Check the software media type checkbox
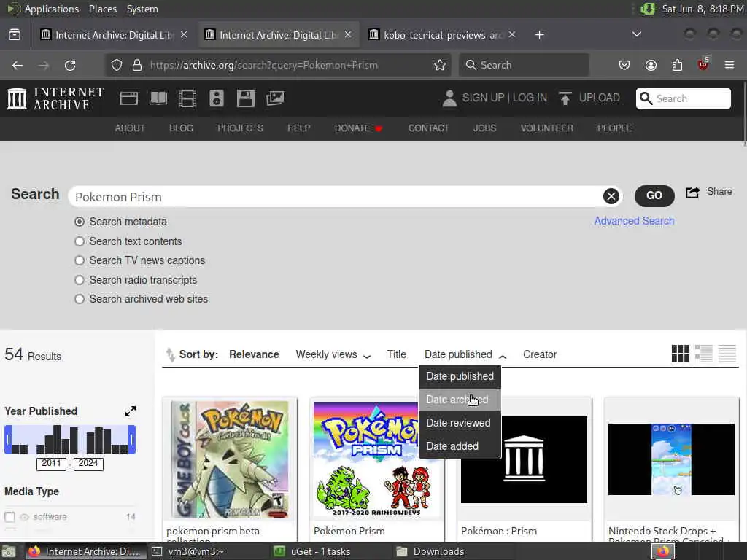The image size is (747, 560). tap(9, 517)
